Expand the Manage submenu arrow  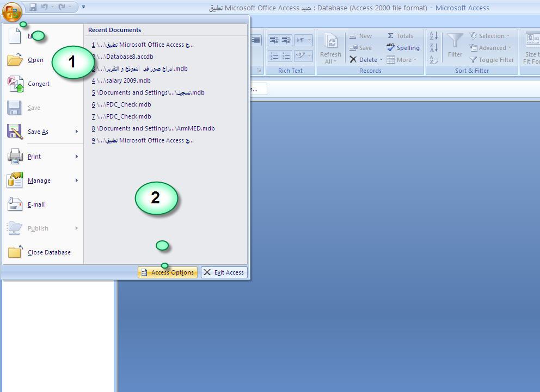77,180
